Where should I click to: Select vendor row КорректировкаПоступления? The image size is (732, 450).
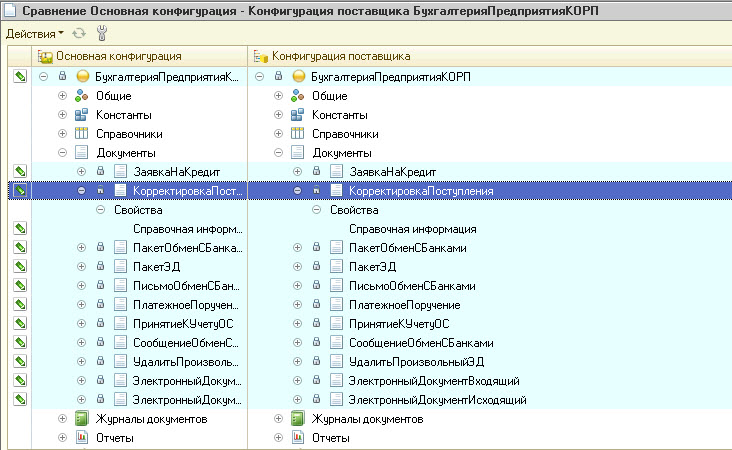(421, 191)
